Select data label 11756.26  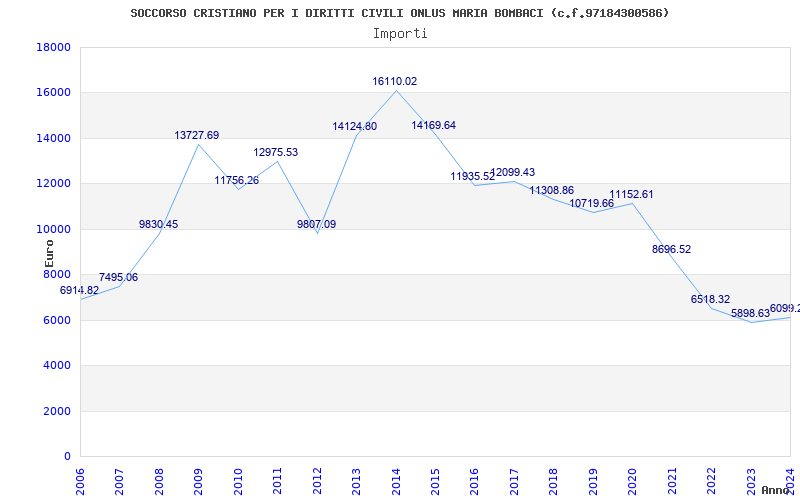click(x=237, y=181)
